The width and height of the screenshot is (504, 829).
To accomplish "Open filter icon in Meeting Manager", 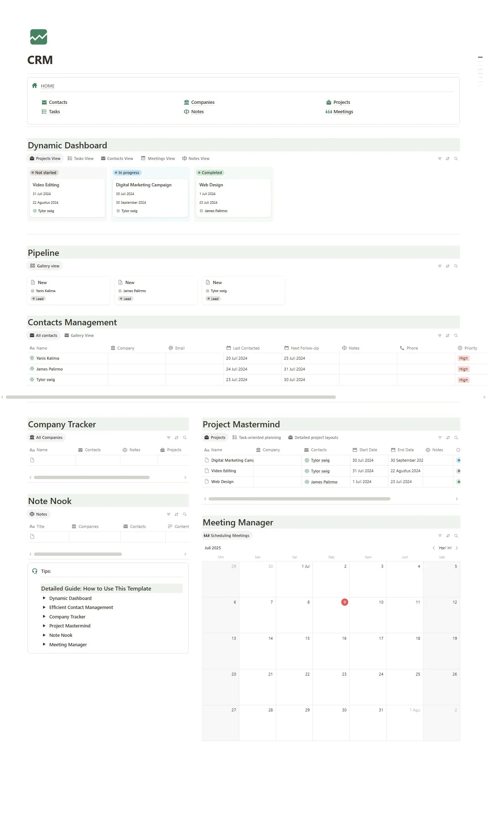I will point(440,536).
